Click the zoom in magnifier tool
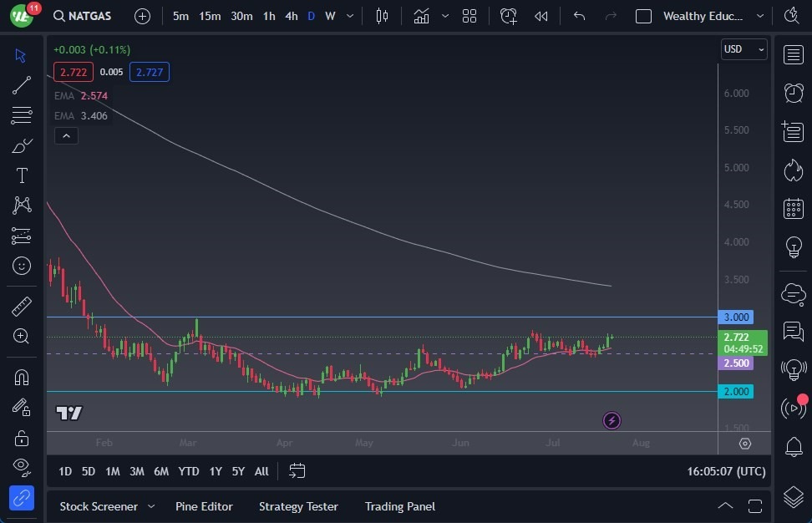Viewport: 812px width, 523px height. pos(22,336)
